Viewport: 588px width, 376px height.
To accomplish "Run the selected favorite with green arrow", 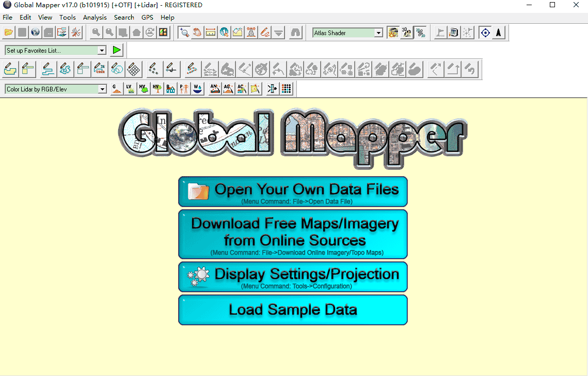I will pyautogui.click(x=117, y=50).
